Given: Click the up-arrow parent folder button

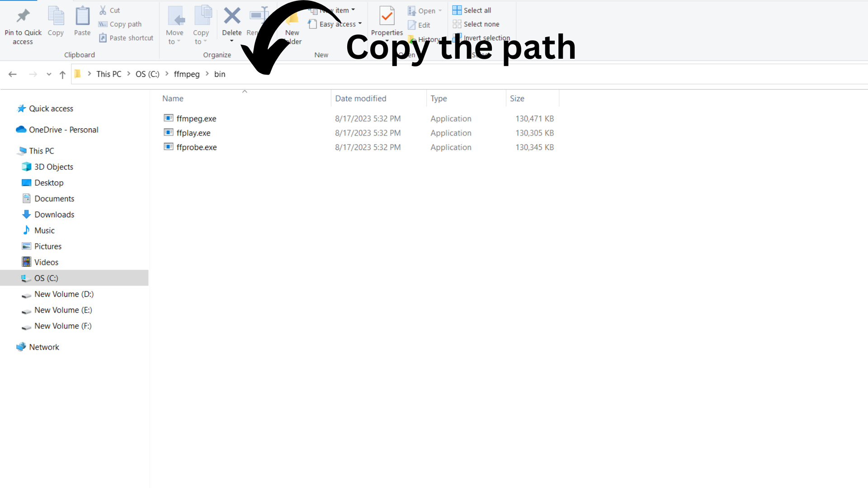Looking at the screenshot, I should click(x=62, y=75).
